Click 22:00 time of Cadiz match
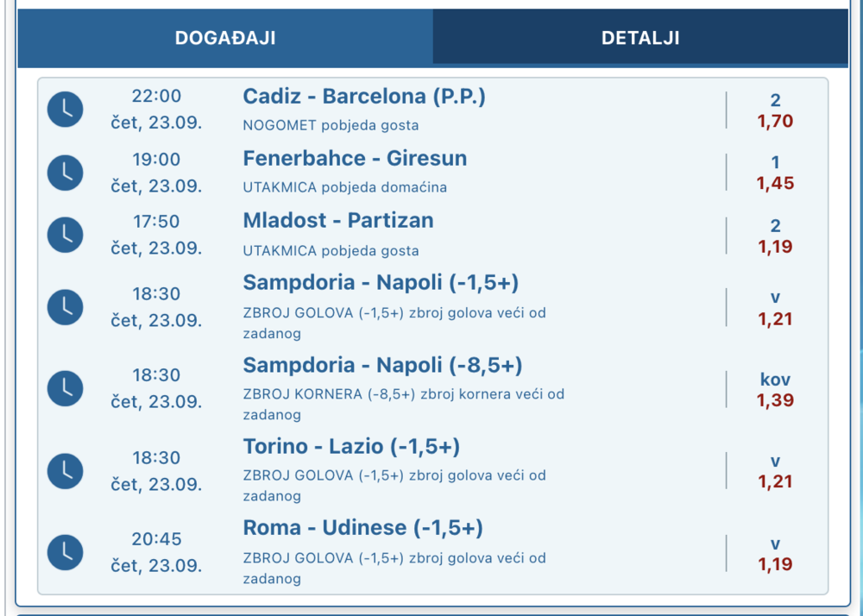This screenshot has width=863, height=616. [156, 96]
